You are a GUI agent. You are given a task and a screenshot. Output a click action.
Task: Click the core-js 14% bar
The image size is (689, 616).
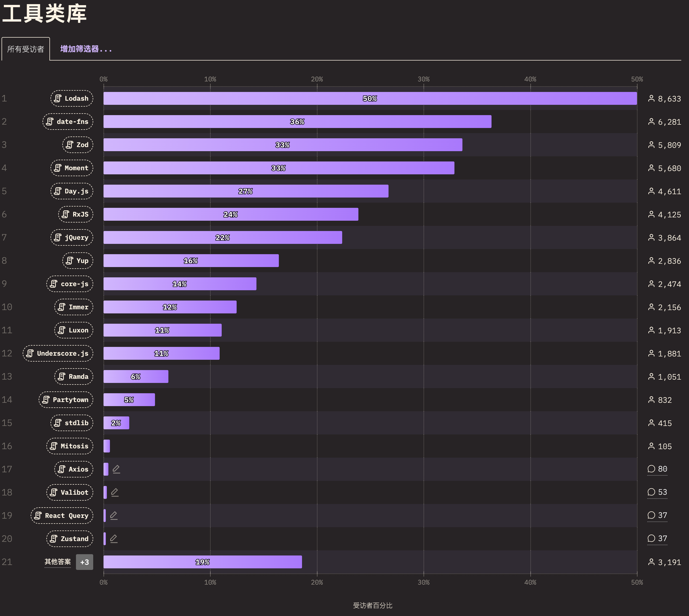pos(180,284)
